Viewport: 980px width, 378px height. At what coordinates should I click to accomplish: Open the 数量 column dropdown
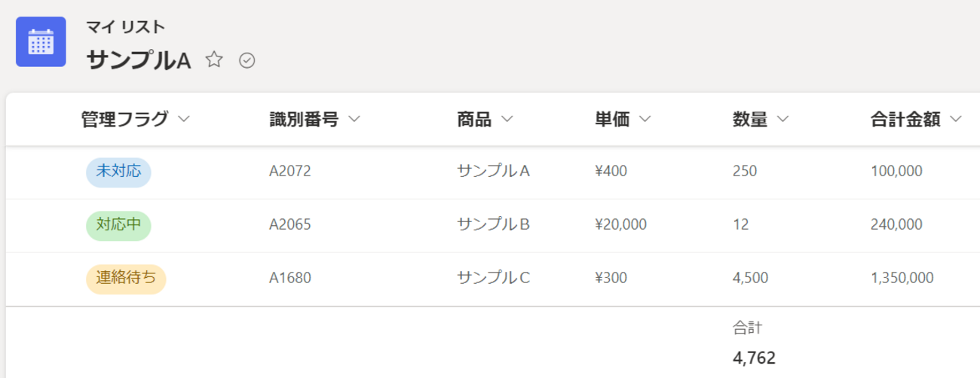(782, 119)
